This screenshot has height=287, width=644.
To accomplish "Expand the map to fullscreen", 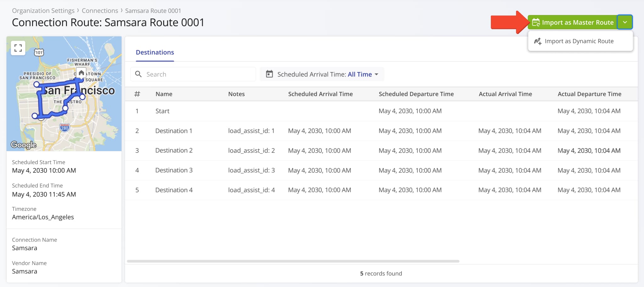I will coord(18,48).
